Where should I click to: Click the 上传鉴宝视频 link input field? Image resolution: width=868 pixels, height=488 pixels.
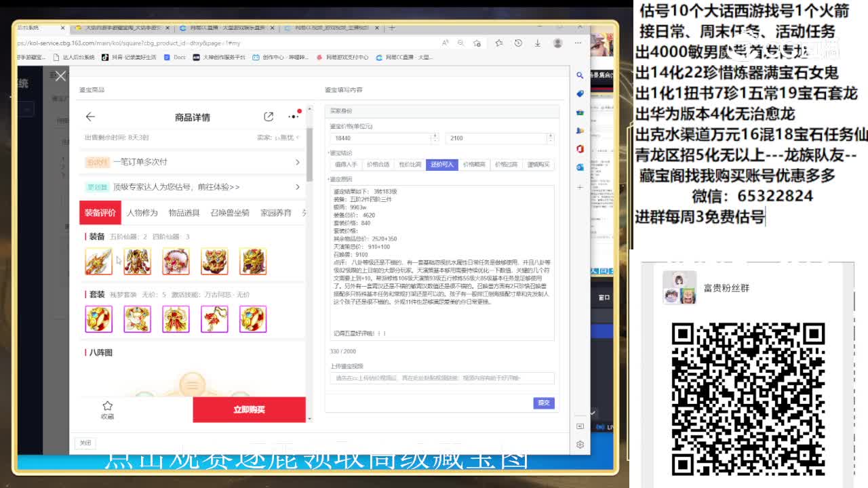pyautogui.click(x=442, y=378)
